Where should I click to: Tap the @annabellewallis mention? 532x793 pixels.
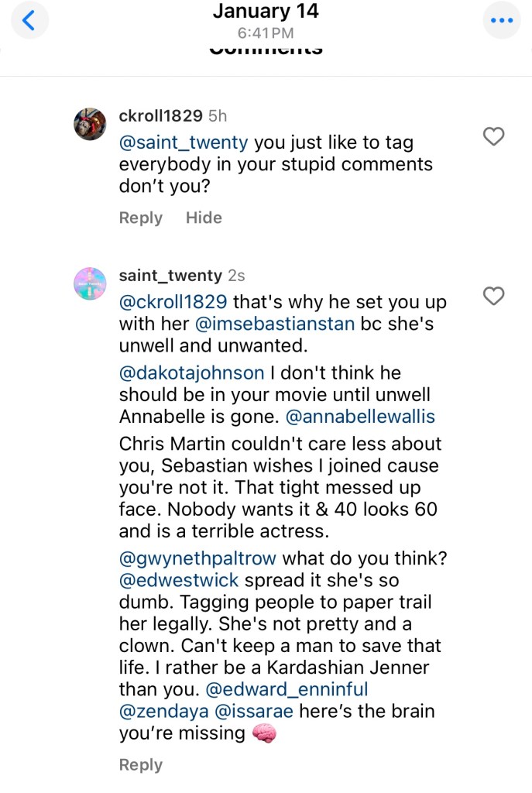tap(360, 417)
